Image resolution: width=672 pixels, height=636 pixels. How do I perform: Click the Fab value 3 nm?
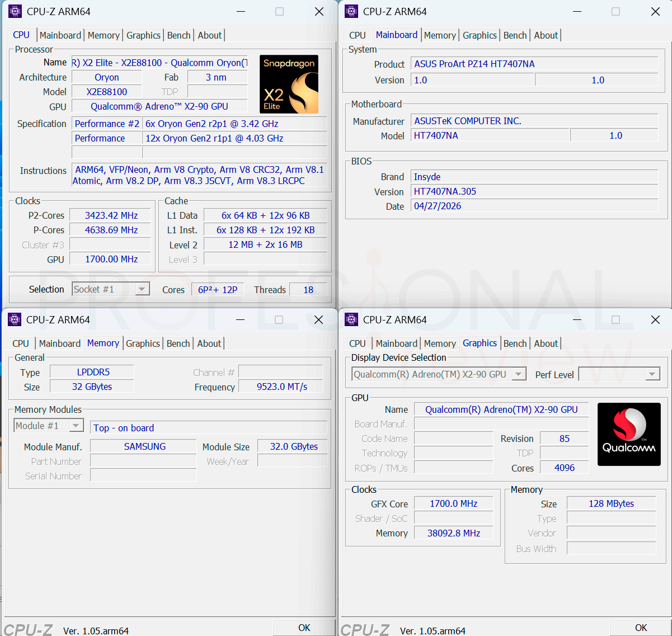(x=217, y=77)
